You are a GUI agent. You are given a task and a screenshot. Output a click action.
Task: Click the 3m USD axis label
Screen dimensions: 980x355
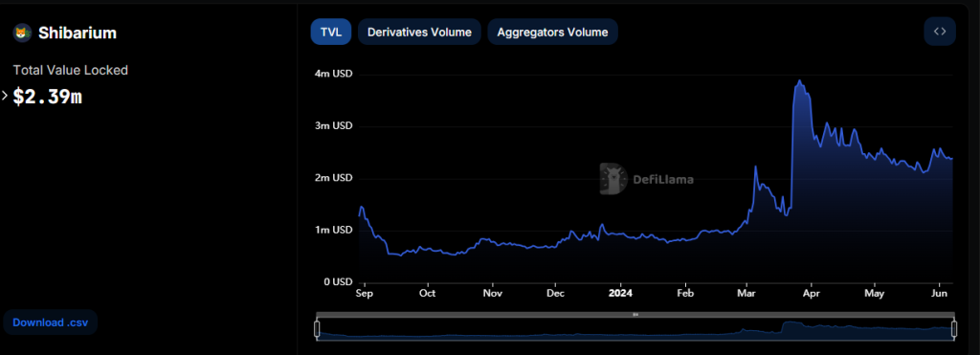334,125
